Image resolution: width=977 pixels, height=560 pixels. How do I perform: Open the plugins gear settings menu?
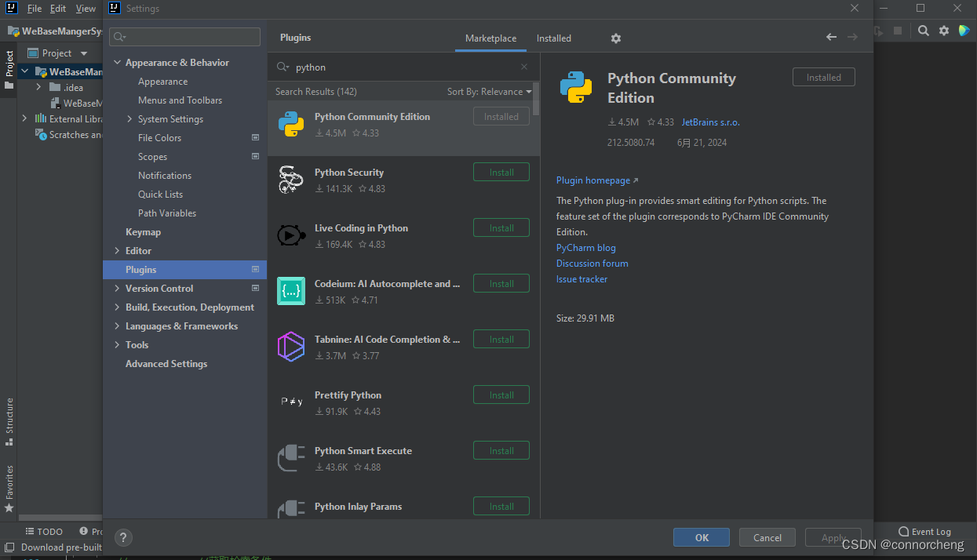pos(616,38)
